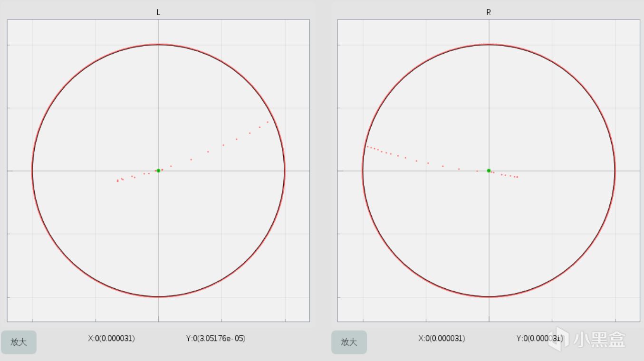644x361 pixels.
Task: Click the R title above the right plot
Action: pyautogui.click(x=489, y=13)
